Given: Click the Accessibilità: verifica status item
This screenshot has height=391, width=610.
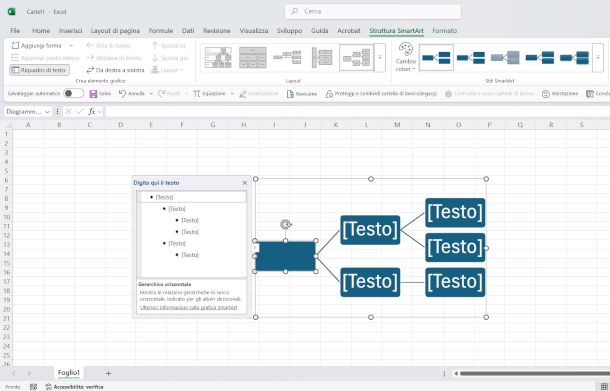Looking at the screenshot, I should coord(74,387).
